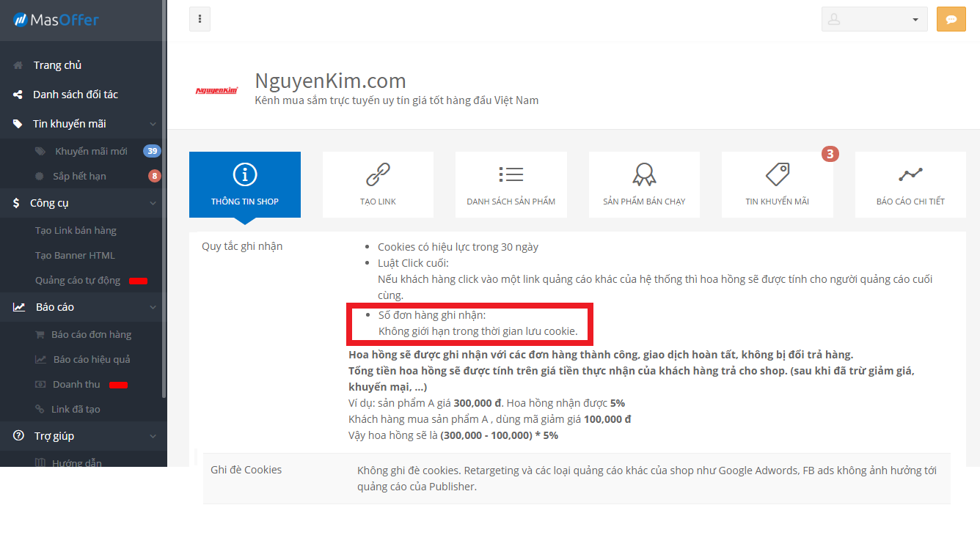Click the tags icon beside Khuyến mãi mới
This screenshot has height=535, width=980.
40,151
